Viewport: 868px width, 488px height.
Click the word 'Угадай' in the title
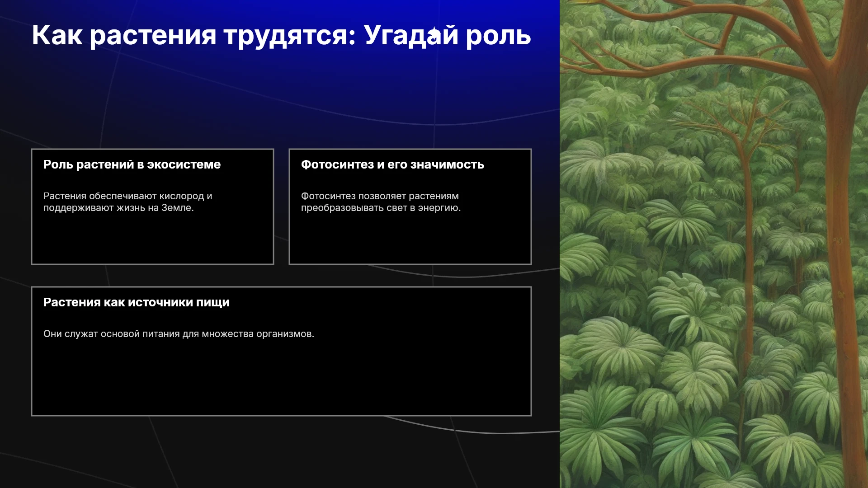pos(411,35)
